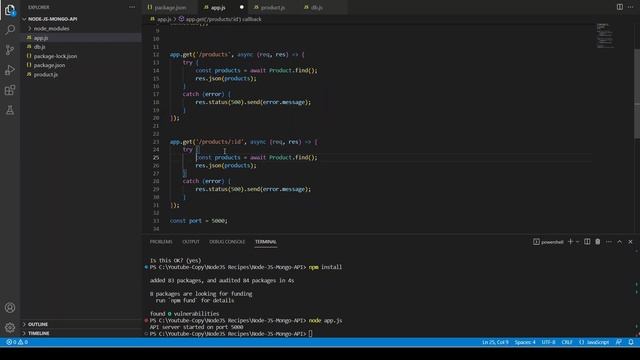The image size is (640, 360).
Task: Click terminal input prompt line
Action: pos(231,334)
